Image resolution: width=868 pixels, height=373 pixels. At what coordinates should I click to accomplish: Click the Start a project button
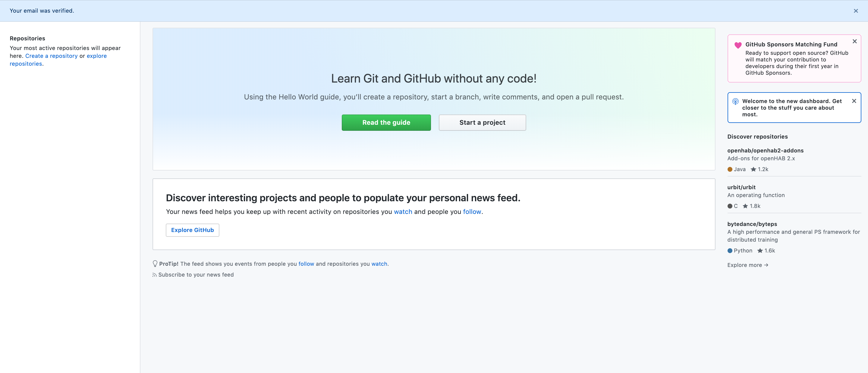click(x=482, y=122)
